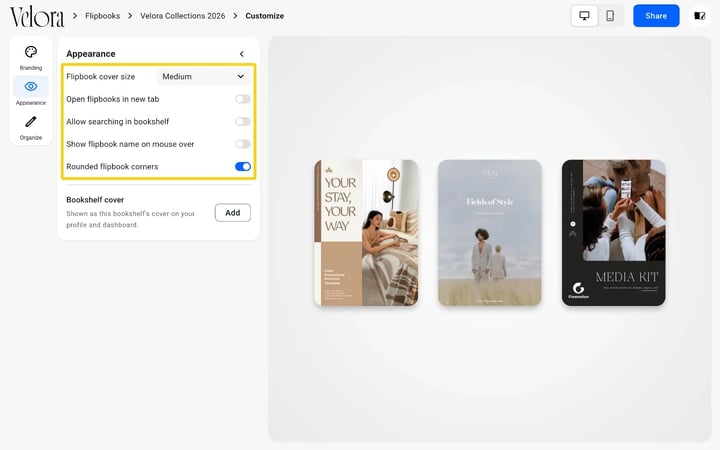720x450 pixels.
Task: Open the Fields of Style flipbook
Action: (x=489, y=233)
